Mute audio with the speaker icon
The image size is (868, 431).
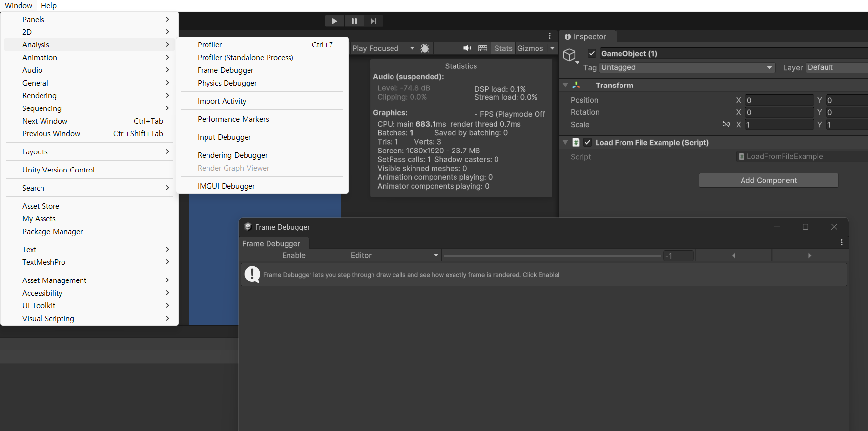467,48
